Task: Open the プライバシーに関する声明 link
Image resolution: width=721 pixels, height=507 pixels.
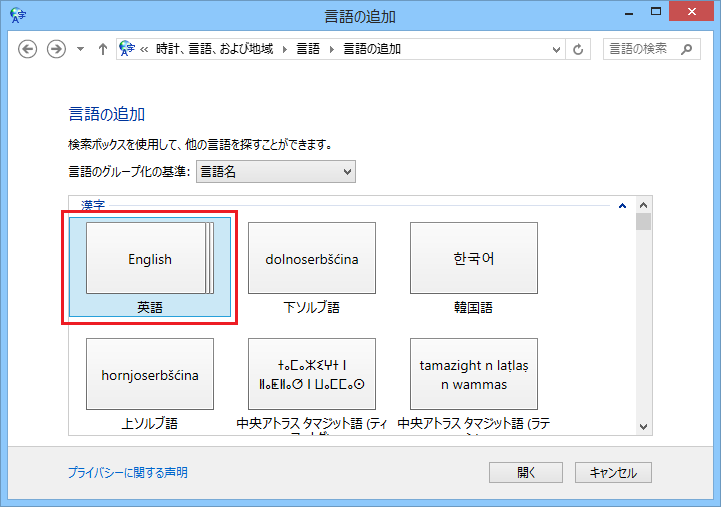Action: (x=127, y=473)
